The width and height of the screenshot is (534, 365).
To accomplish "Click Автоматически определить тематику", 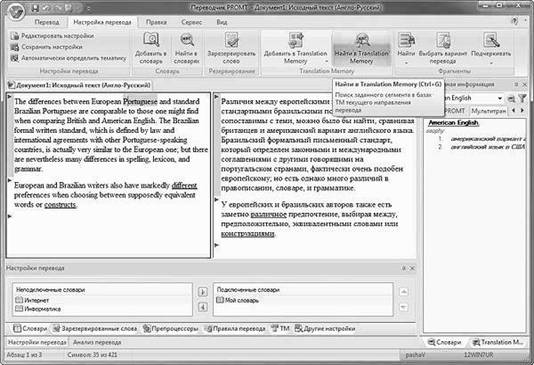I will (68, 58).
